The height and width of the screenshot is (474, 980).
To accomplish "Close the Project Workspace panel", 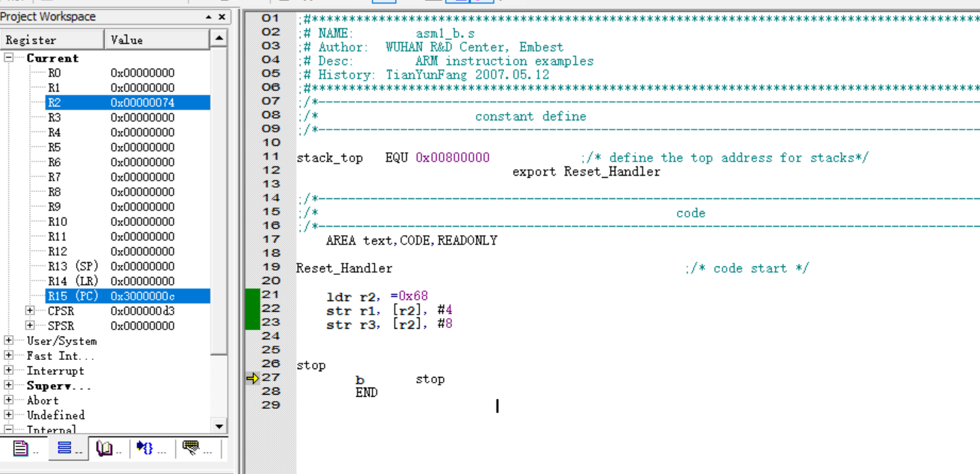I will pos(222,17).
